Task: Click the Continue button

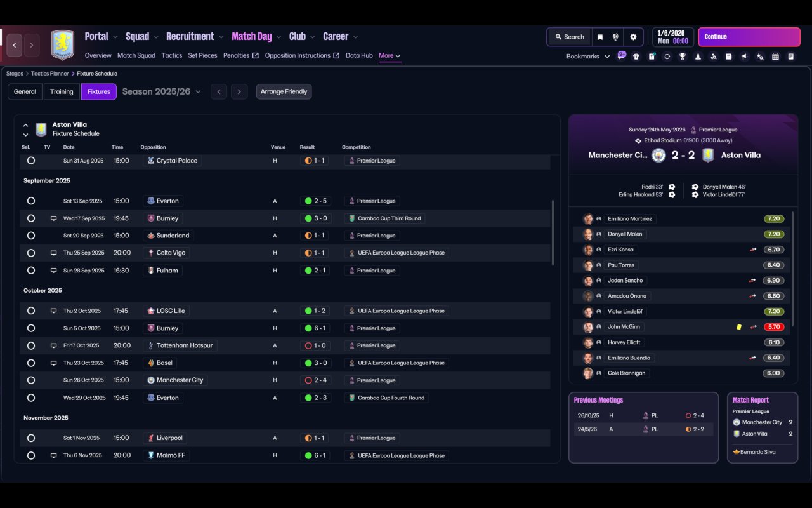Action: tap(749, 37)
